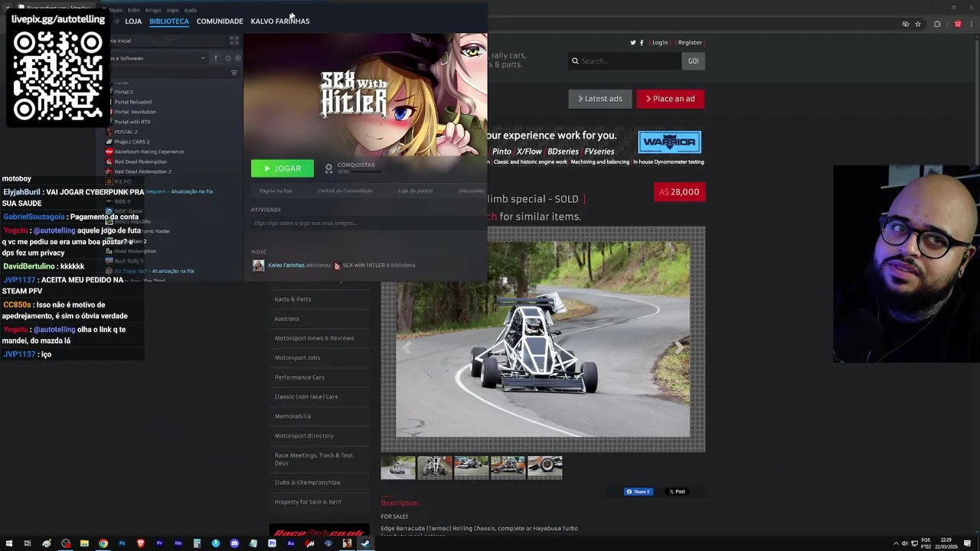Open the Memorabilia category
This screenshot has width=980, height=551.
pos(292,416)
